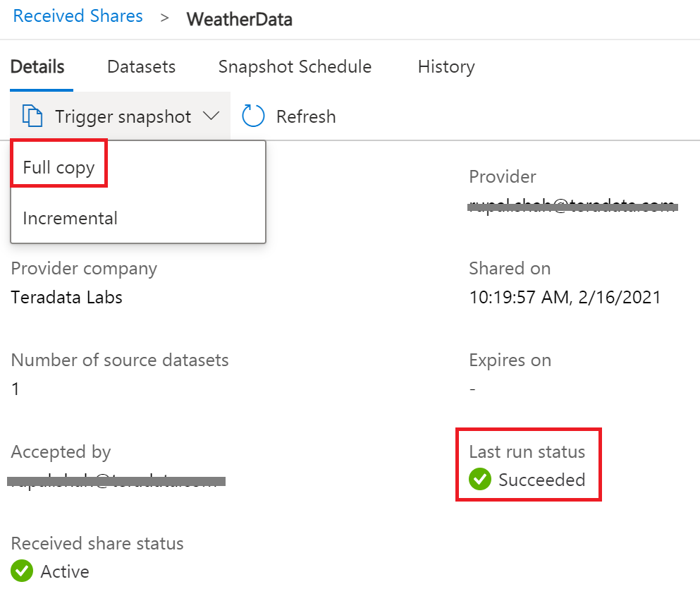
Task: Click the copy-pages icon in the breadcrumb area
Action: point(32,116)
